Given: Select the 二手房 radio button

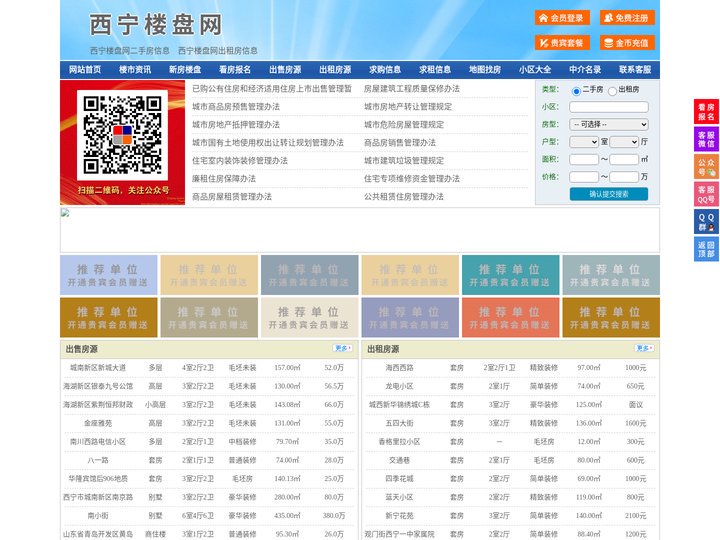Looking at the screenshot, I should (x=576, y=91).
